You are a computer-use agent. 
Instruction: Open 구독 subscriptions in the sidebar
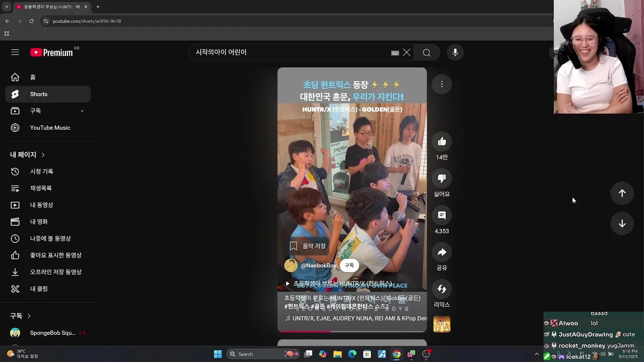(x=48, y=111)
